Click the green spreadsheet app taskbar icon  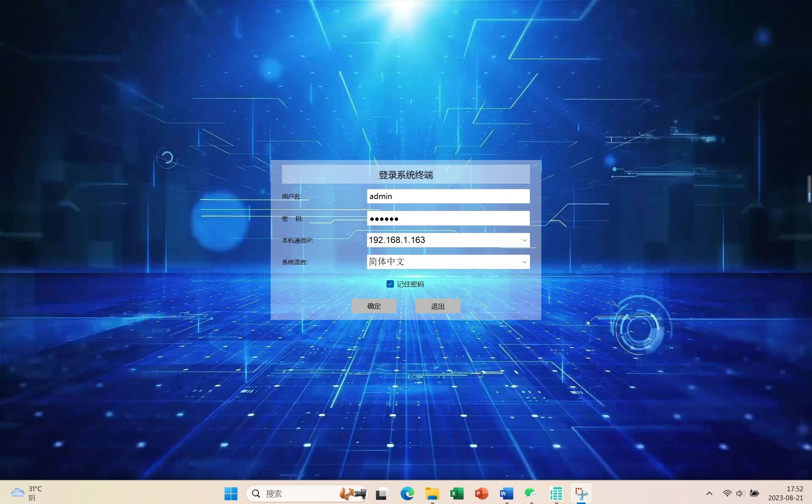556,493
